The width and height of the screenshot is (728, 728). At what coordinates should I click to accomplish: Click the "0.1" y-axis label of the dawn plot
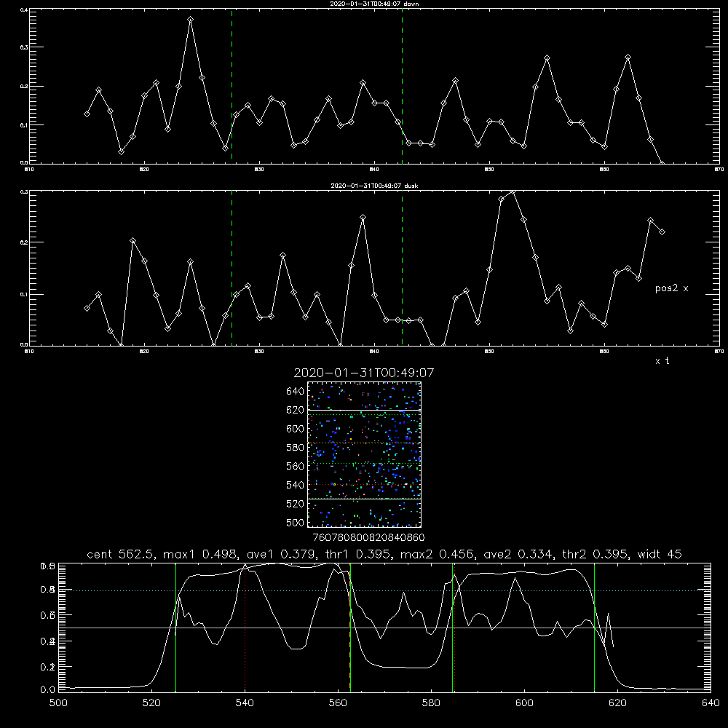(25, 125)
